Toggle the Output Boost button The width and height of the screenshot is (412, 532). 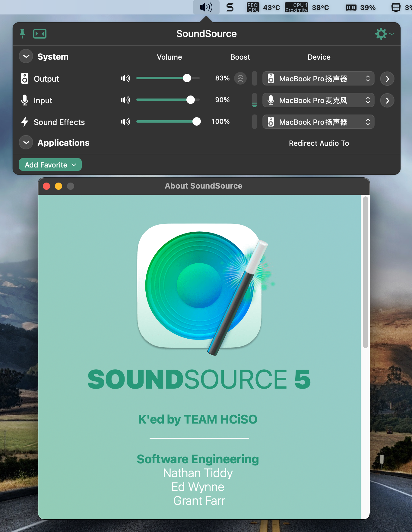point(240,79)
